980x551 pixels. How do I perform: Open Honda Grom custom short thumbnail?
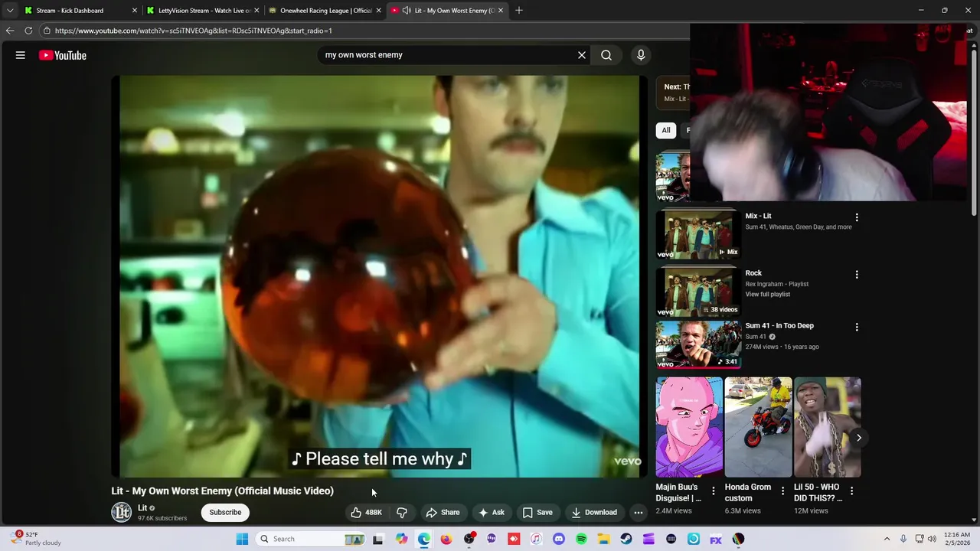coord(758,427)
